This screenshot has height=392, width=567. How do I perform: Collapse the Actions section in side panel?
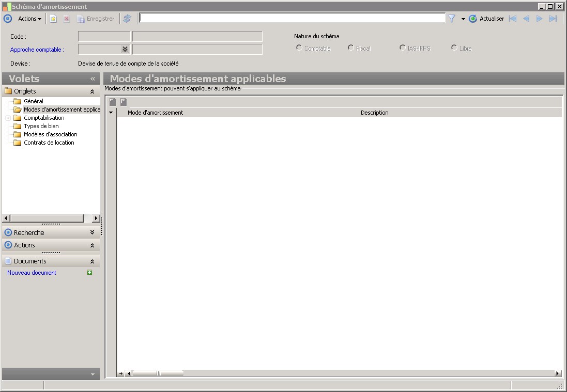(92, 245)
